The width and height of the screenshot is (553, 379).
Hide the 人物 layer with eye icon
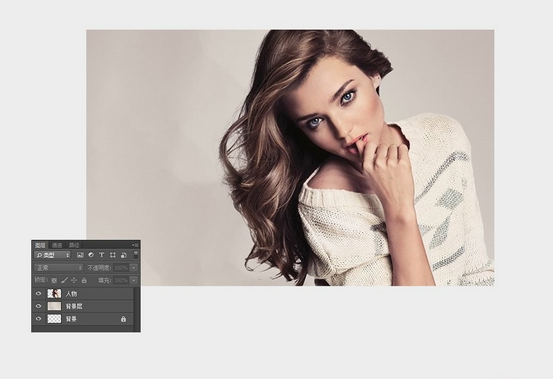pyautogui.click(x=38, y=293)
